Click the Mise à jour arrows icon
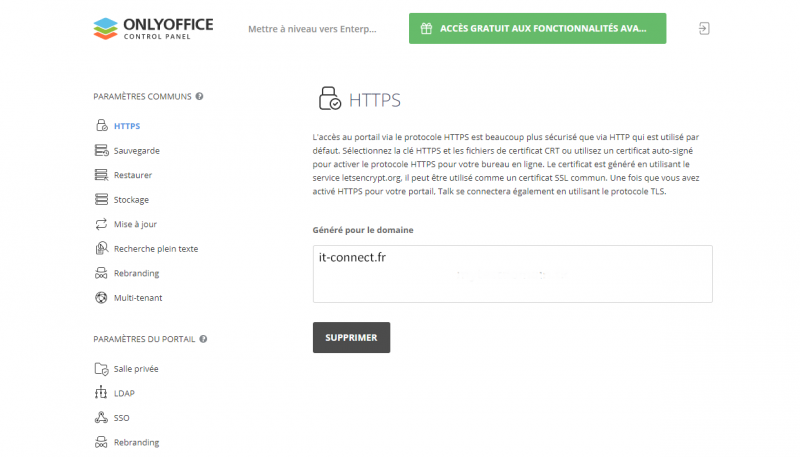The width and height of the screenshot is (800, 457). [100, 224]
